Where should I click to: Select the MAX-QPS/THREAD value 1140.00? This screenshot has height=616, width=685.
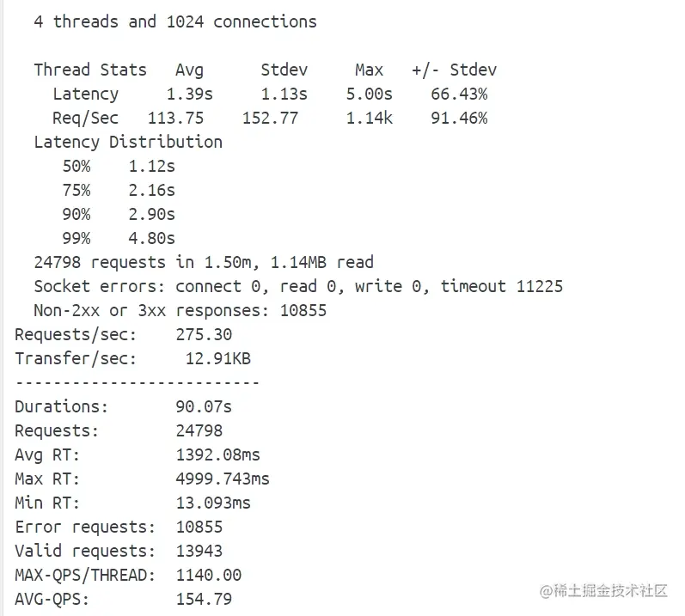click(208, 576)
